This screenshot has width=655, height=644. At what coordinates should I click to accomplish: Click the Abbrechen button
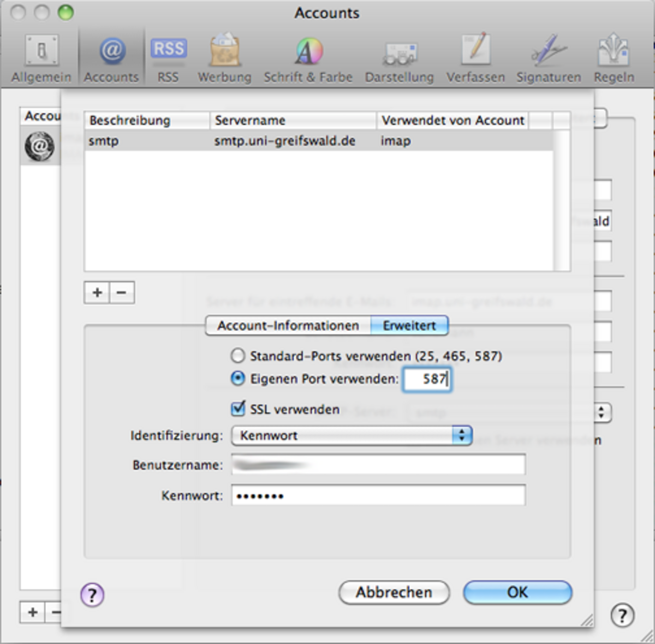[394, 592]
